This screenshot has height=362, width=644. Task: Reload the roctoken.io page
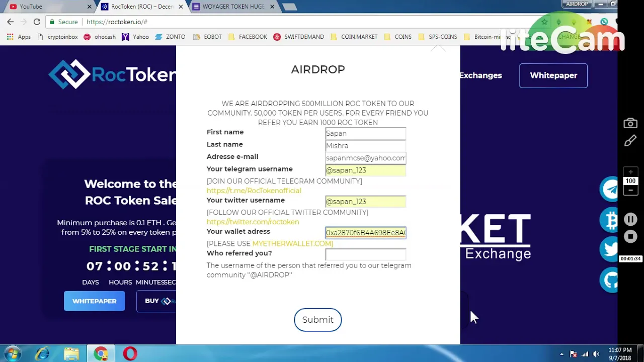pos(37,22)
